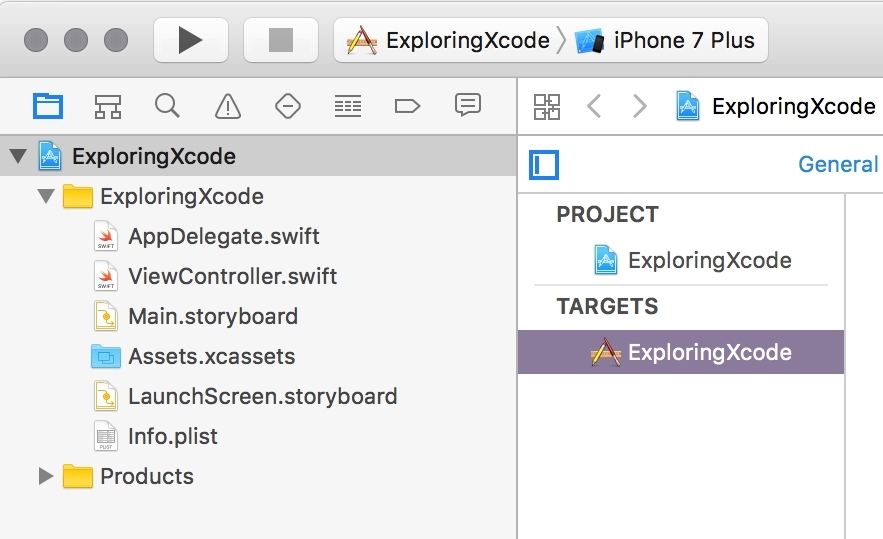Open LaunchScreen.storyboard file
The width and height of the screenshot is (883, 539).
click(x=262, y=397)
